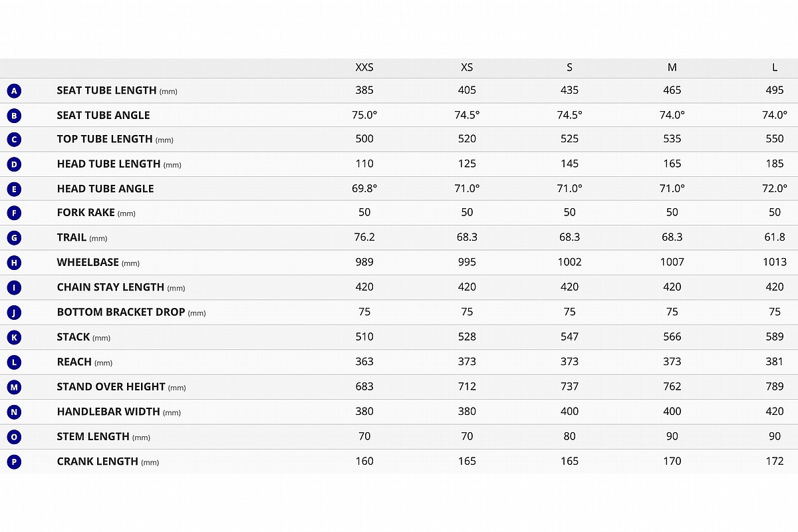Select the XS size column header
Screen dimensions: 798x532
tap(467, 67)
